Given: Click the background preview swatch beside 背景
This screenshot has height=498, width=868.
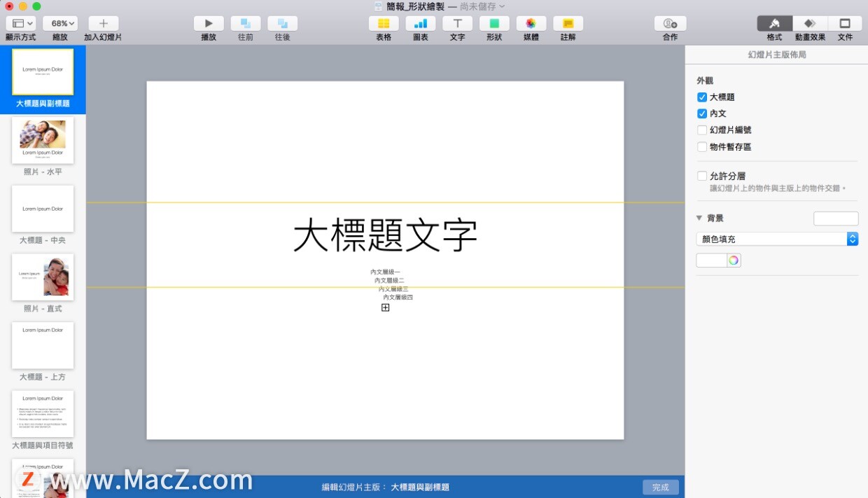Looking at the screenshot, I should 836,219.
